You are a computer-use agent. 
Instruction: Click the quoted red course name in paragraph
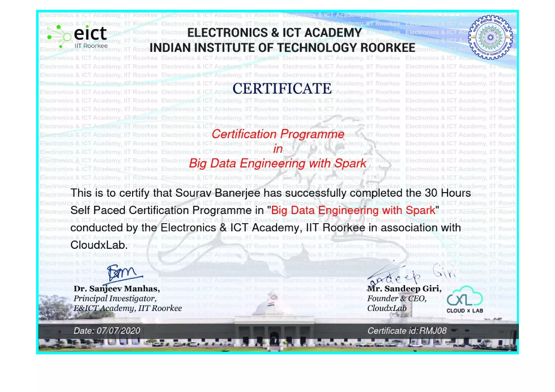point(353,210)
